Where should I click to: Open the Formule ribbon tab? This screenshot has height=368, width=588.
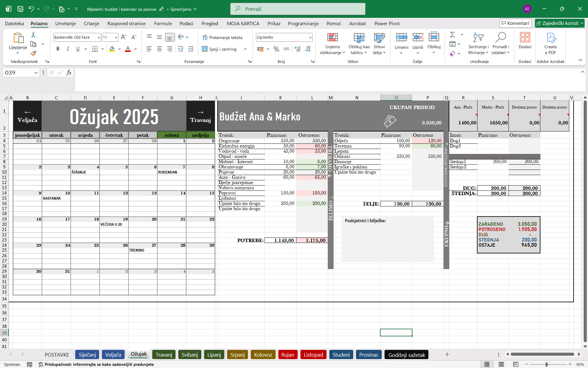pyautogui.click(x=163, y=23)
